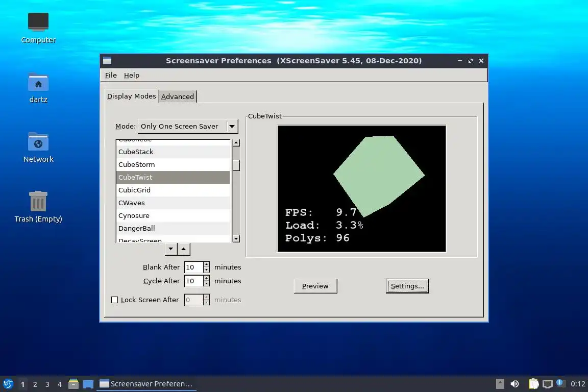Select DangerBall in the screensaver list

[173, 229]
